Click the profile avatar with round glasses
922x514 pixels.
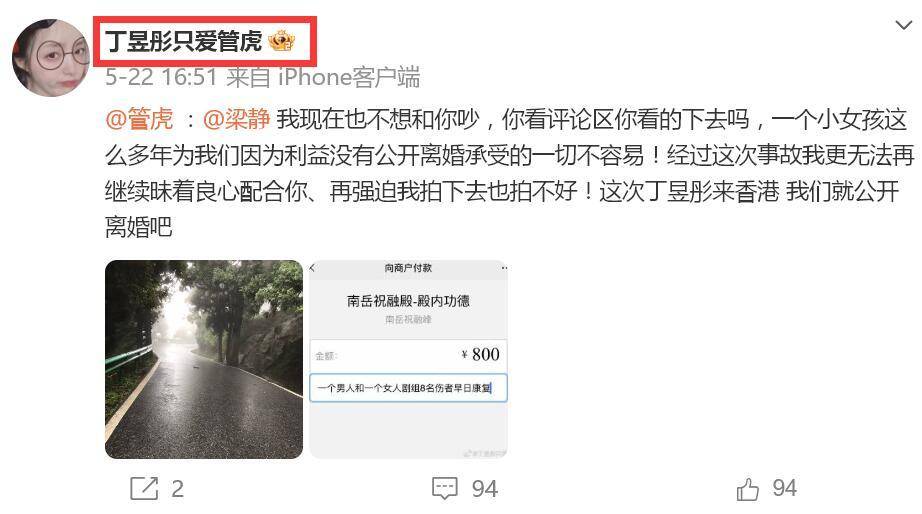pyautogui.click(x=51, y=58)
